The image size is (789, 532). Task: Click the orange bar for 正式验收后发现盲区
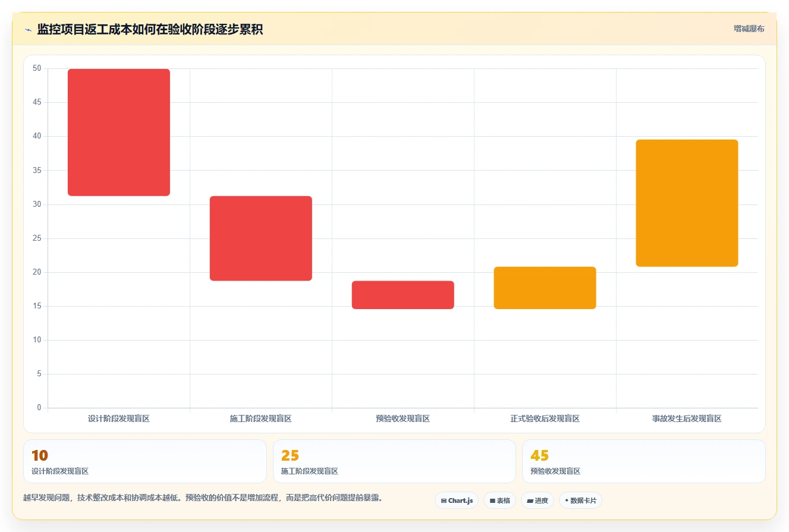pyautogui.click(x=545, y=288)
